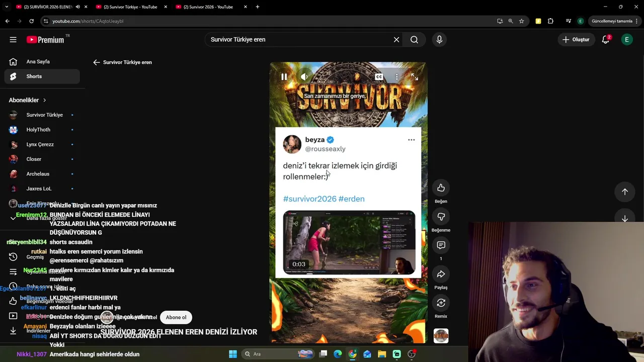Remix this Short
Viewport: 644px width, 362px height.
click(x=441, y=303)
